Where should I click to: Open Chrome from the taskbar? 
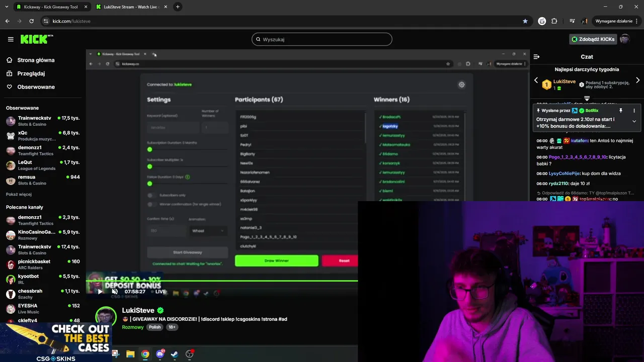[x=145, y=354]
